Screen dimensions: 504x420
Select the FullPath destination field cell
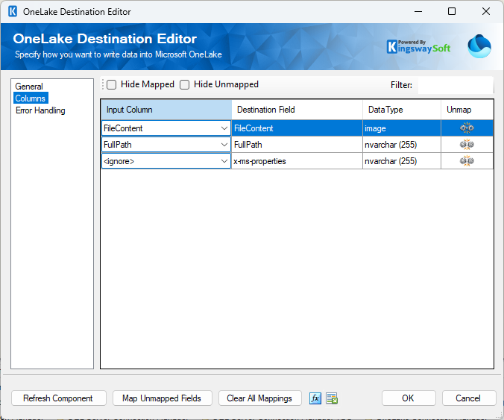pyautogui.click(x=297, y=145)
